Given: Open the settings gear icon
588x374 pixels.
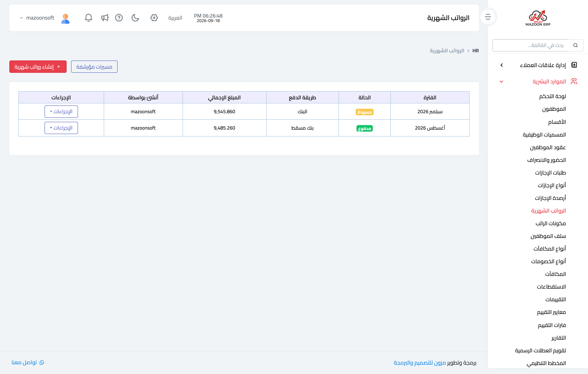Looking at the screenshot, I should pos(154,18).
